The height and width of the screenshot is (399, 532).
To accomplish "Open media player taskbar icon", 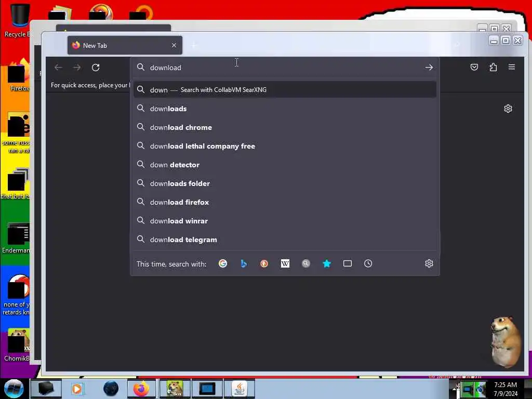I will pos(77,389).
